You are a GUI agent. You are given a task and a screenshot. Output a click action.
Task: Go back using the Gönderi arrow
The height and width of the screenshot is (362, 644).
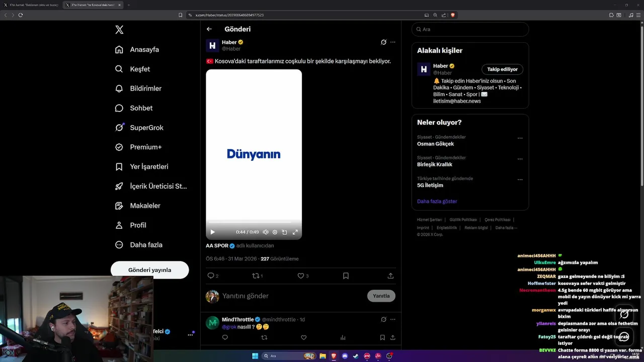(x=209, y=29)
